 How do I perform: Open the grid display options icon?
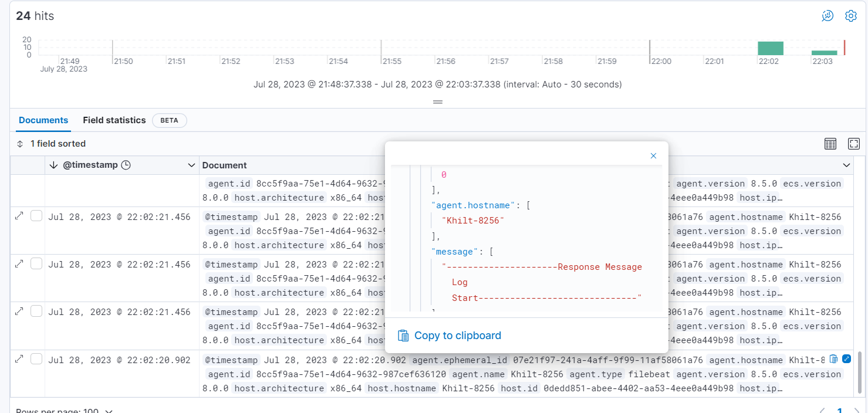(830, 143)
